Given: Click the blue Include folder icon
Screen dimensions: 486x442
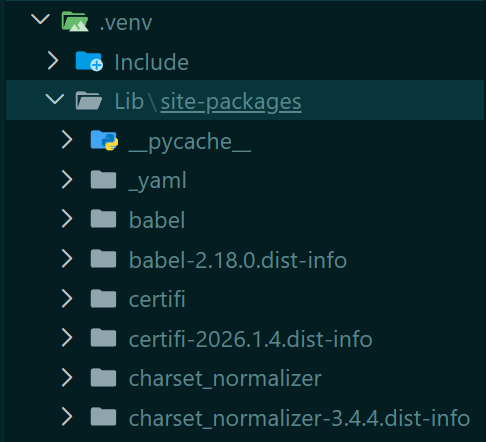Looking at the screenshot, I should pyautogui.click(x=89, y=61).
